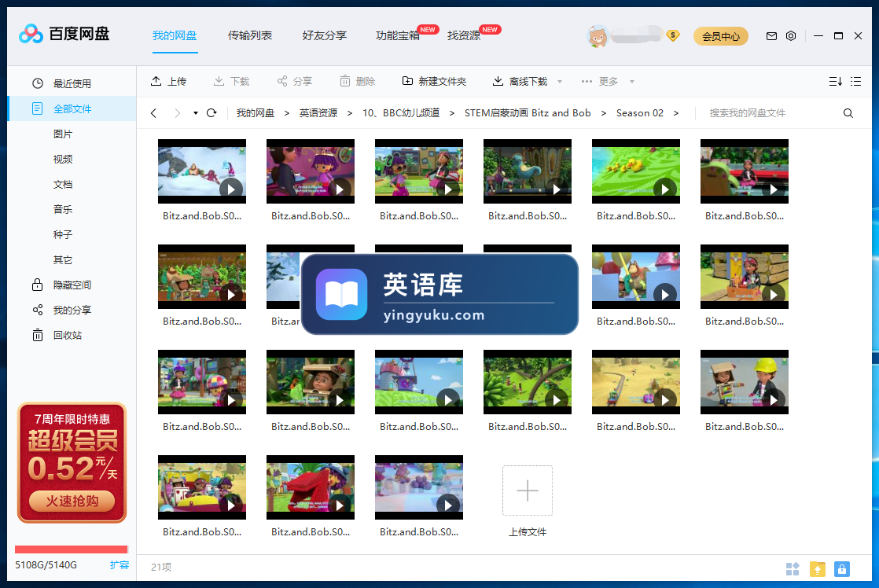Viewport: 879px width, 588px height.
Task: Click 会员中心 button
Action: 721,36
